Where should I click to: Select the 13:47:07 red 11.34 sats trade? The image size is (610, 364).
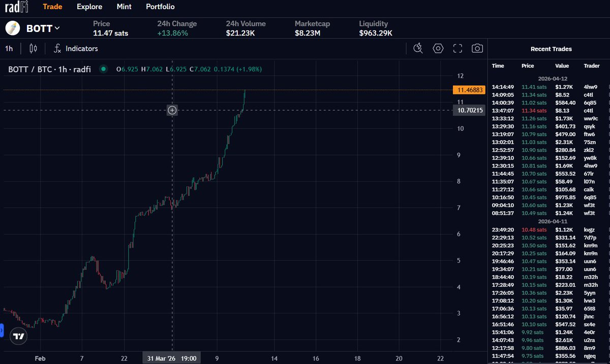click(549, 110)
